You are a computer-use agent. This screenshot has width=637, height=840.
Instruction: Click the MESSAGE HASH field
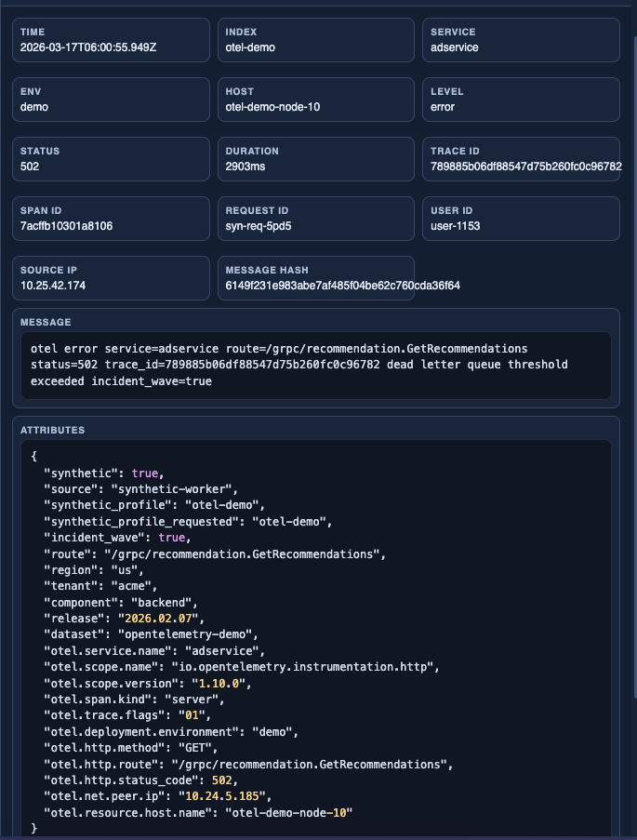(x=317, y=278)
